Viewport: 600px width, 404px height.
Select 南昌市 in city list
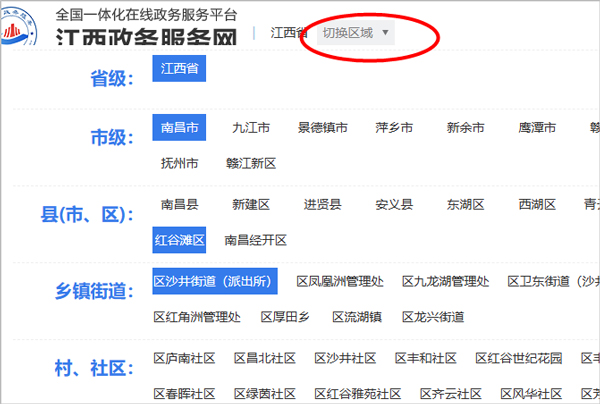click(x=180, y=128)
